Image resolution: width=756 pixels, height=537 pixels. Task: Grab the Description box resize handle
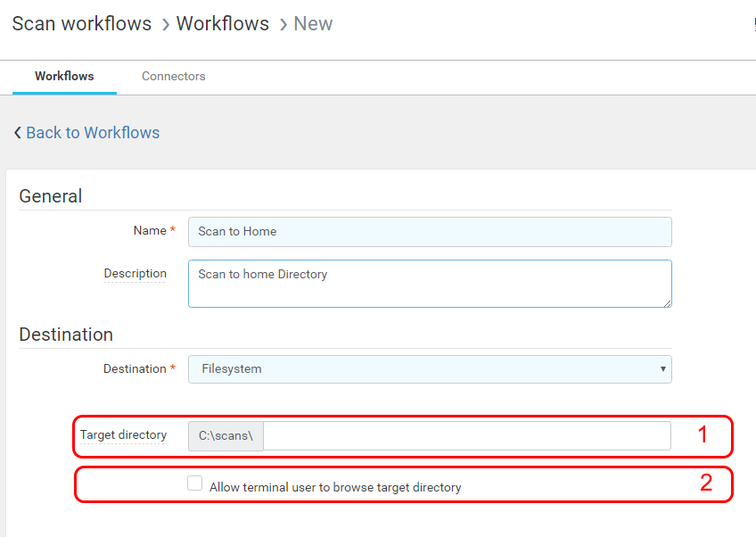[666, 302]
